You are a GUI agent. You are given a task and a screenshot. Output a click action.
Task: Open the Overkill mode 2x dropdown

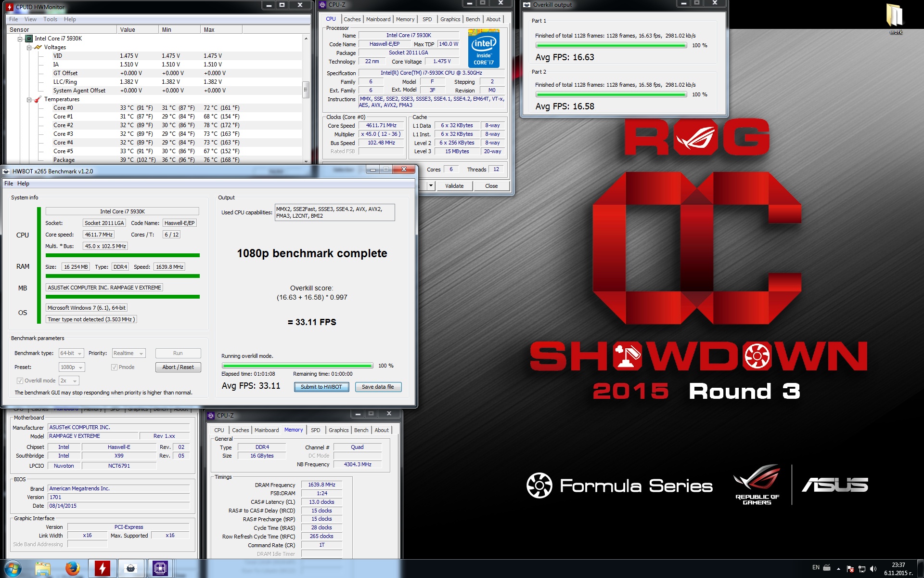69,381
